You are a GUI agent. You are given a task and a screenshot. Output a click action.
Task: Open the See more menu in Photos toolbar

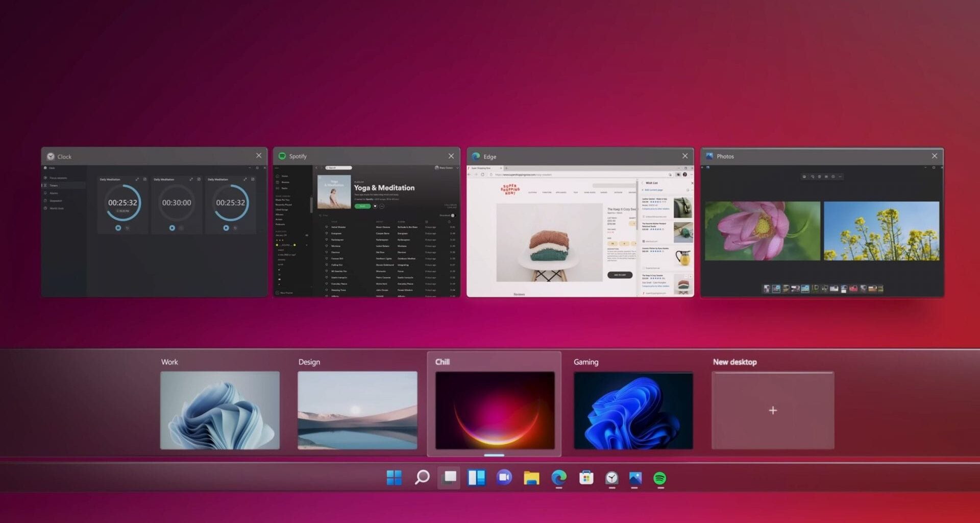[840, 176]
